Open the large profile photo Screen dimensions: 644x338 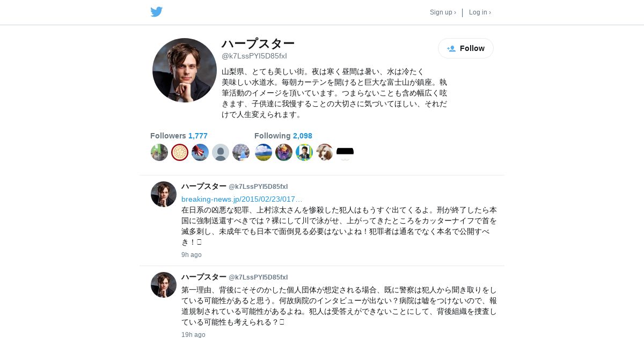point(185,70)
